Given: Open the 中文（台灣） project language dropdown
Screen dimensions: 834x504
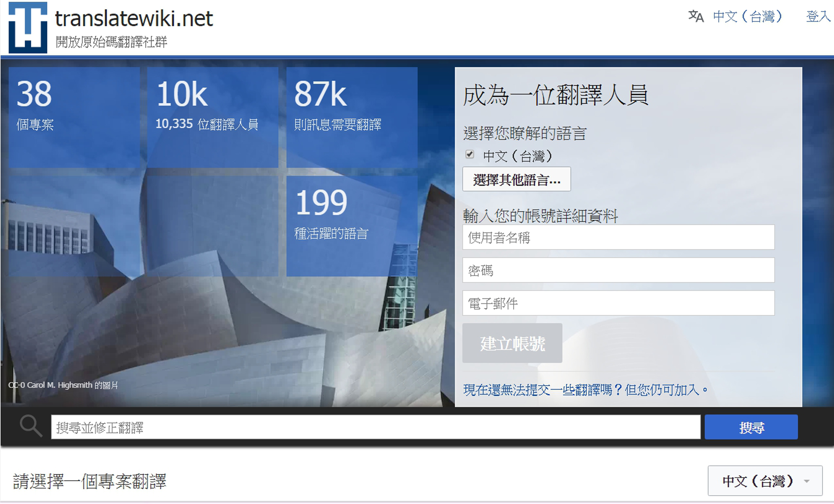Looking at the screenshot, I should [765, 481].
